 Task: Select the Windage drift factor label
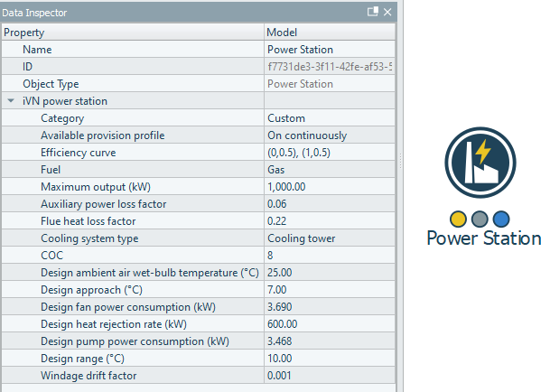click(89, 376)
